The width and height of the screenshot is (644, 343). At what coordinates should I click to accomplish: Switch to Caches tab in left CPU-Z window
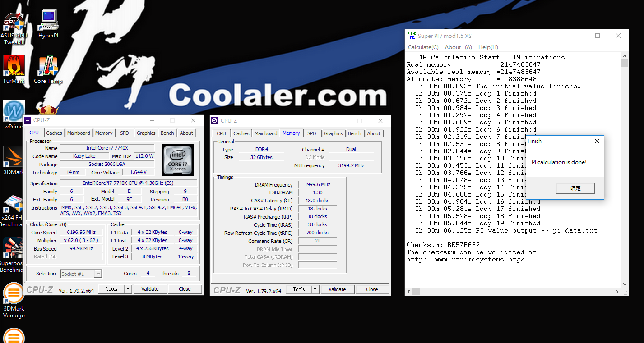point(54,133)
